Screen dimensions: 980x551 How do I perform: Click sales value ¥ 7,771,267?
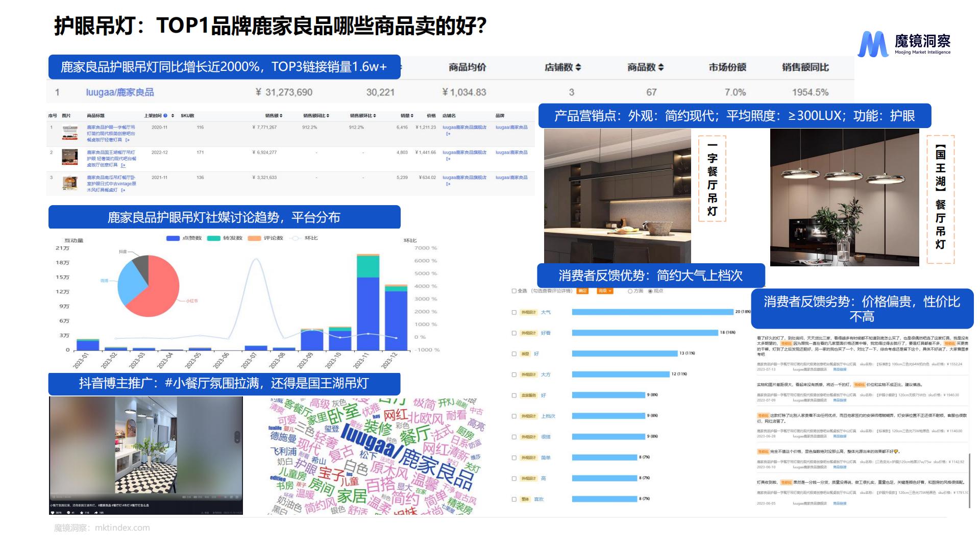pos(264,128)
